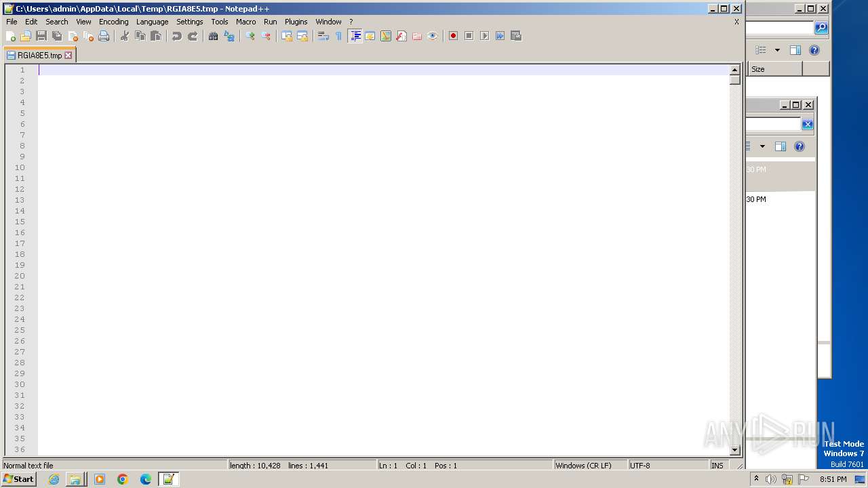Open the Start menu

[x=18, y=479]
